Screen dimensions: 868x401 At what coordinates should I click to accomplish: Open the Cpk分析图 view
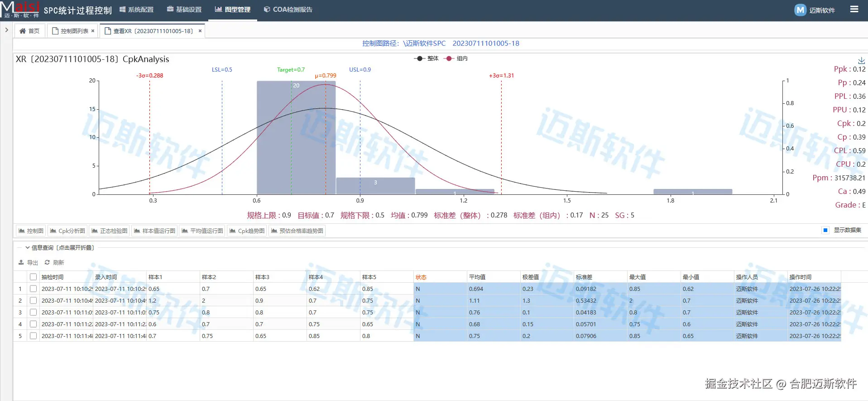67,231
